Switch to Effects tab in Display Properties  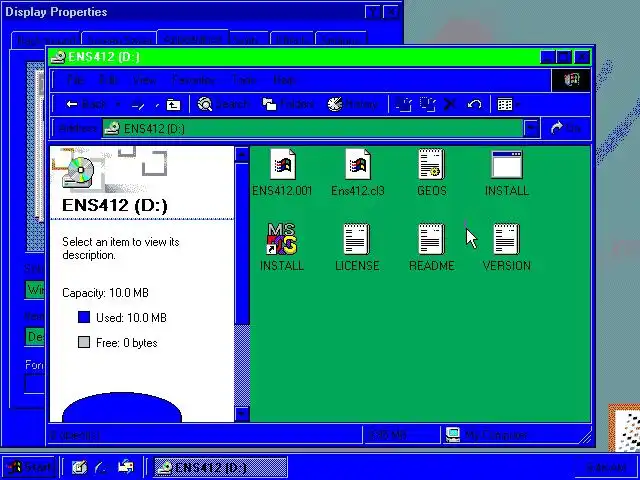[291, 40]
